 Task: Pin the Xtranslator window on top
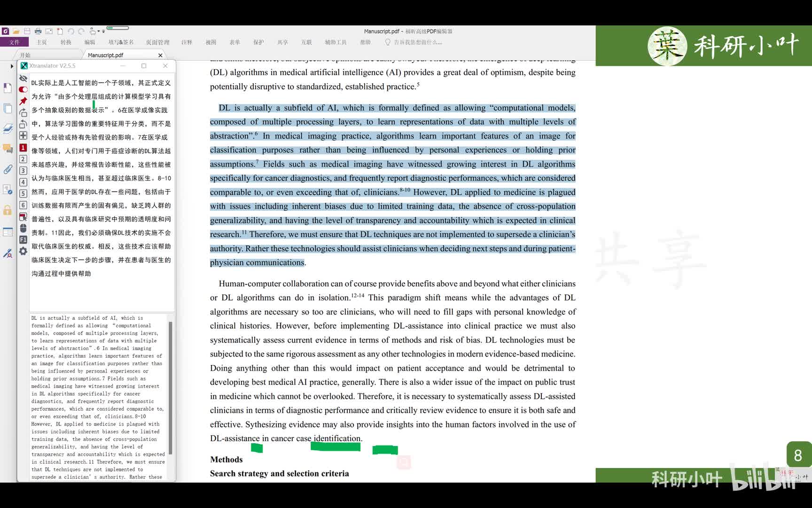point(23,101)
